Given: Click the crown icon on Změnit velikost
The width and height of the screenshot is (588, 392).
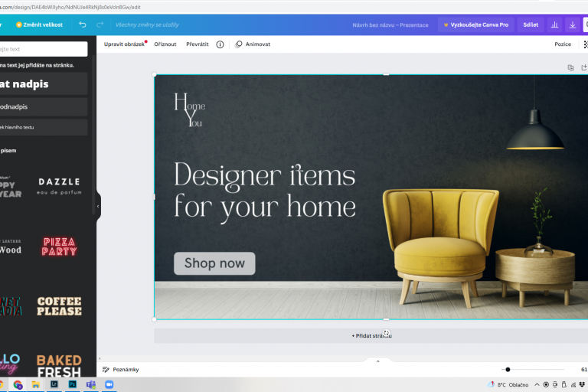Looking at the screenshot, I should pyautogui.click(x=18, y=24).
